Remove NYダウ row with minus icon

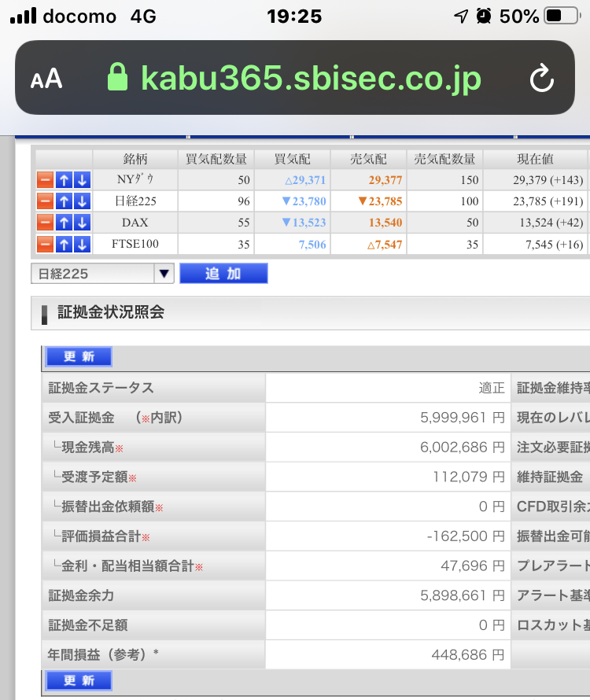(45, 180)
